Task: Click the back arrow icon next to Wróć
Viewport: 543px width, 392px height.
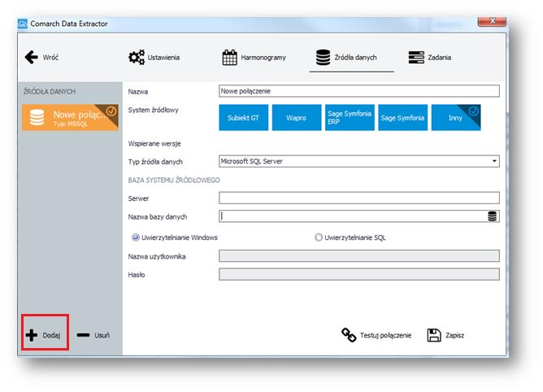Action: (32, 57)
